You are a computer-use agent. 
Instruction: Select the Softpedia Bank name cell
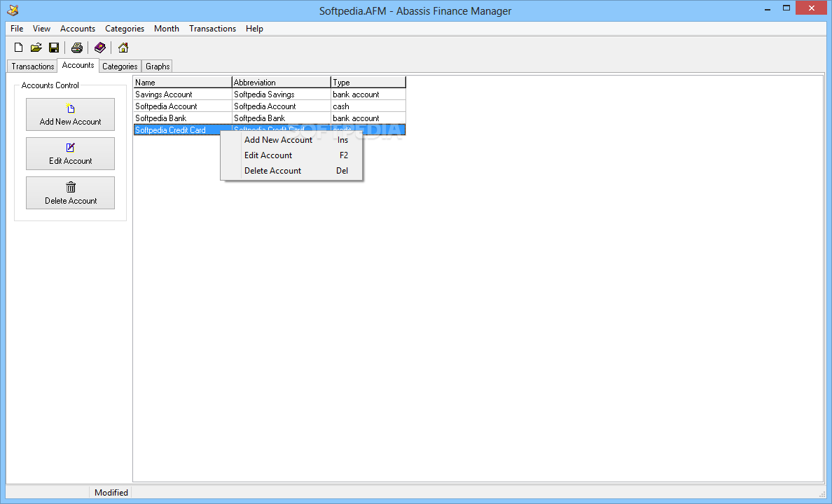183,118
